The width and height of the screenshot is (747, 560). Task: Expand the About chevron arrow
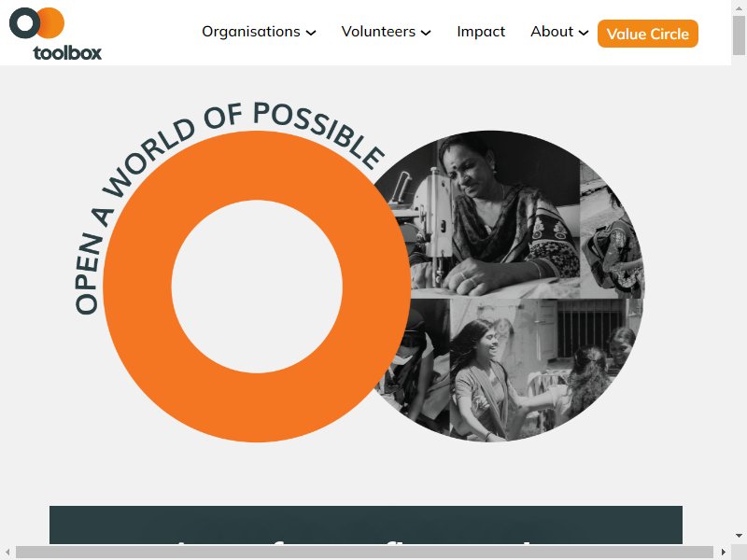583,33
